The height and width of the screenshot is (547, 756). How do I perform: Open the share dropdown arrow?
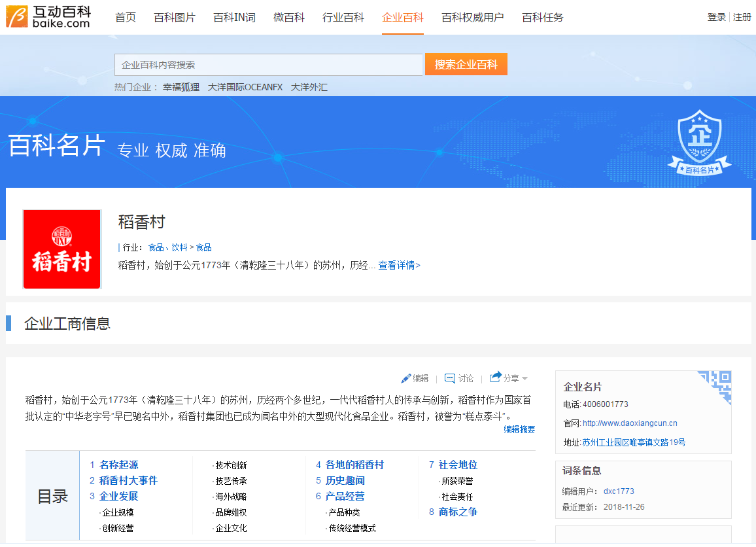[524, 379]
